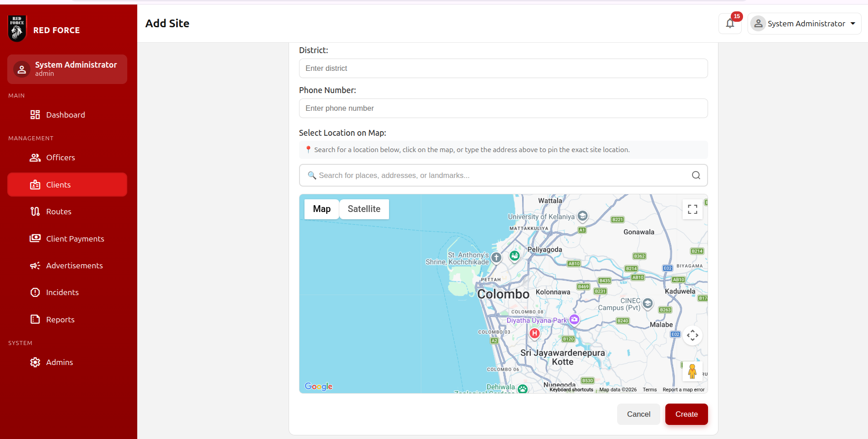The height and width of the screenshot is (439, 868).
Task: Open the Report a map error link
Action: coord(683,390)
